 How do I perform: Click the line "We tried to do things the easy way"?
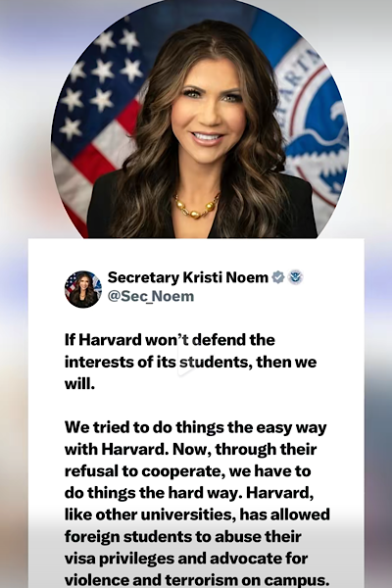click(x=195, y=427)
